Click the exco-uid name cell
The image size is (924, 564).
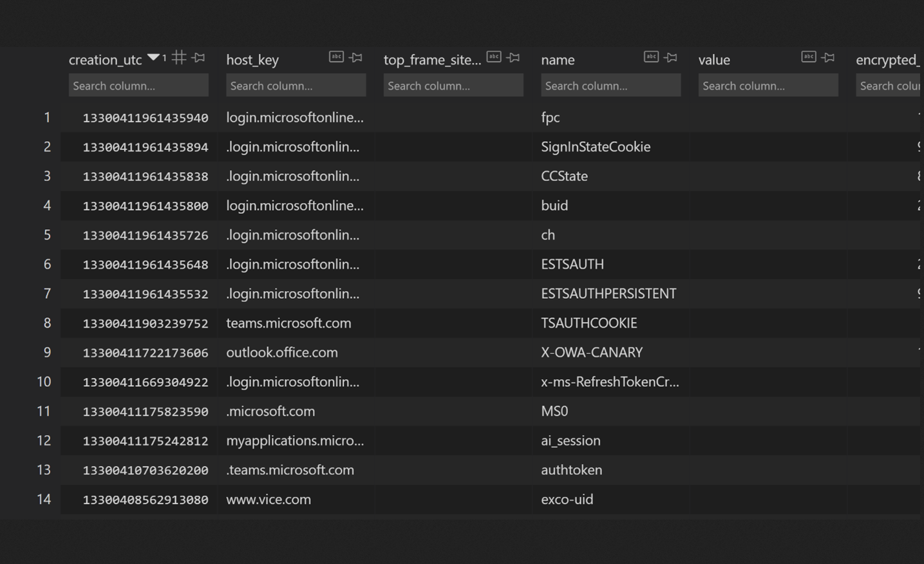tap(567, 499)
